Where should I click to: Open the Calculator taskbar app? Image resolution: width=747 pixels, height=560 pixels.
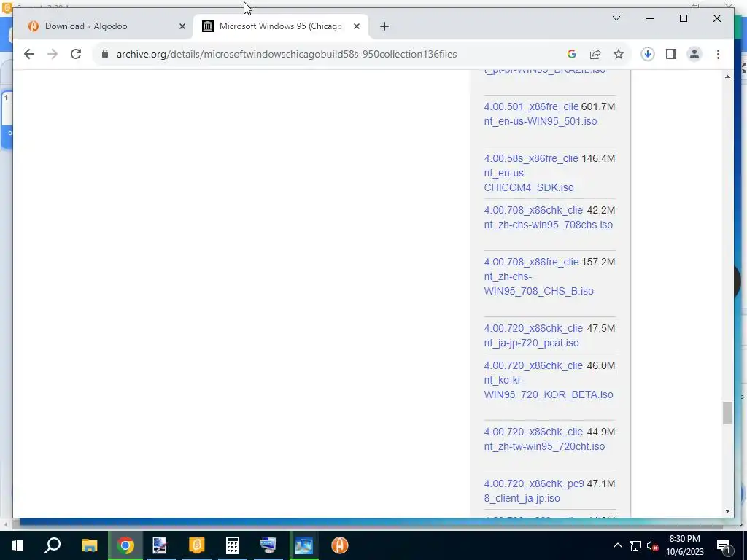[x=233, y=545]
